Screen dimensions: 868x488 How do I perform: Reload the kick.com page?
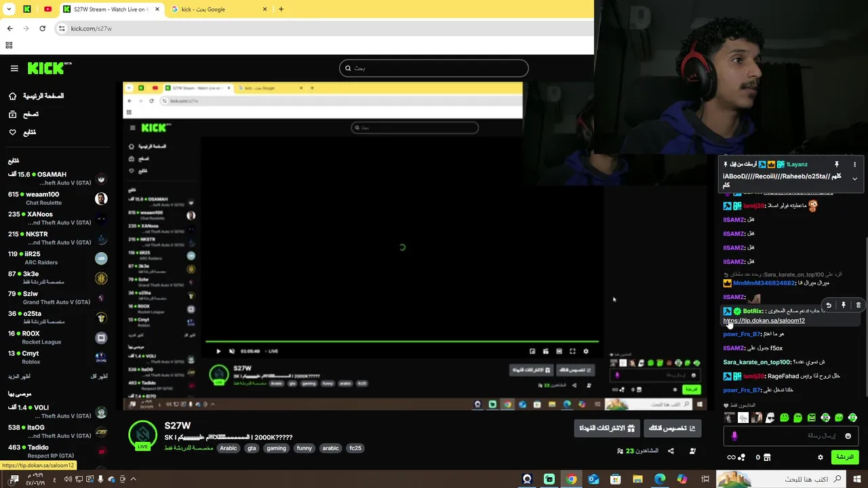point(42,28)
